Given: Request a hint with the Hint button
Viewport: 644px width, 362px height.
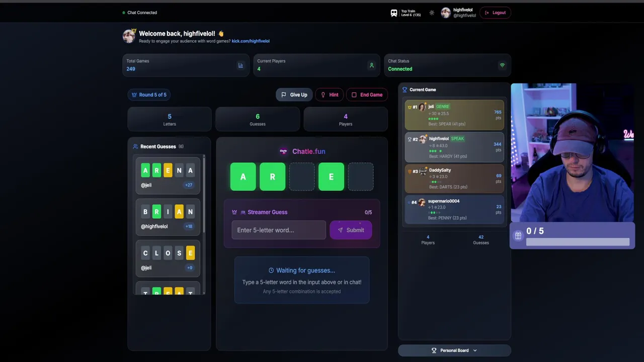Looking at the screenshot, I should coord(329,95).
